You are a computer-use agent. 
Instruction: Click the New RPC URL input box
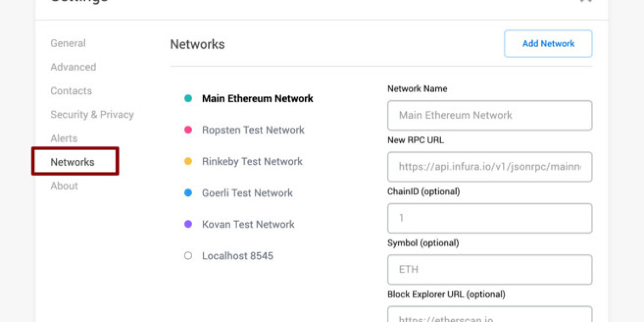[x=489, y=167]
